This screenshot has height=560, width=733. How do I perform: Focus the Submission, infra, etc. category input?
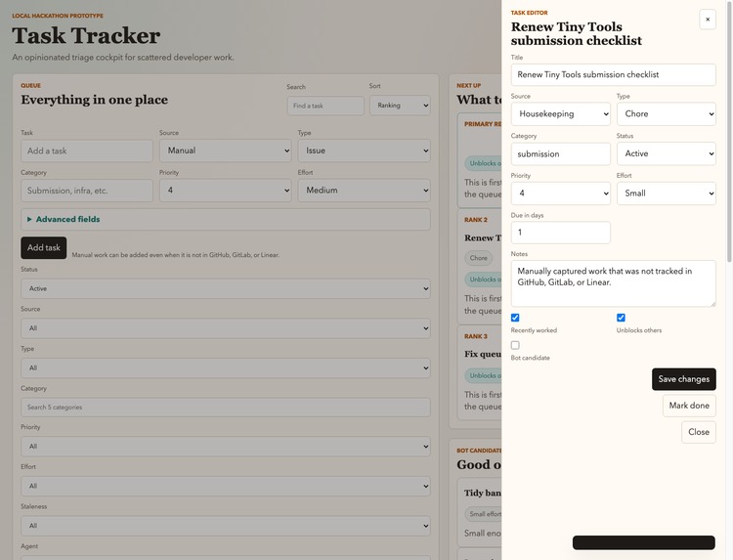[87, 191]
